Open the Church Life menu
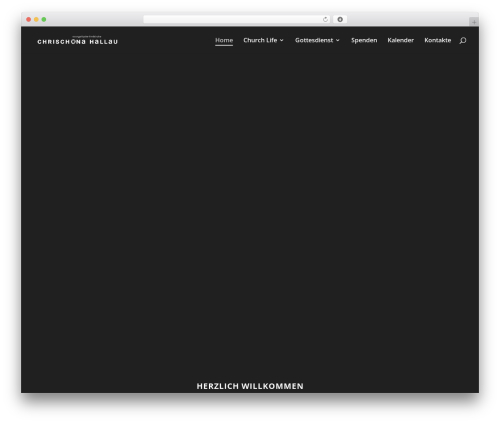This screenshot has height=423, width=500. point(260,40)
